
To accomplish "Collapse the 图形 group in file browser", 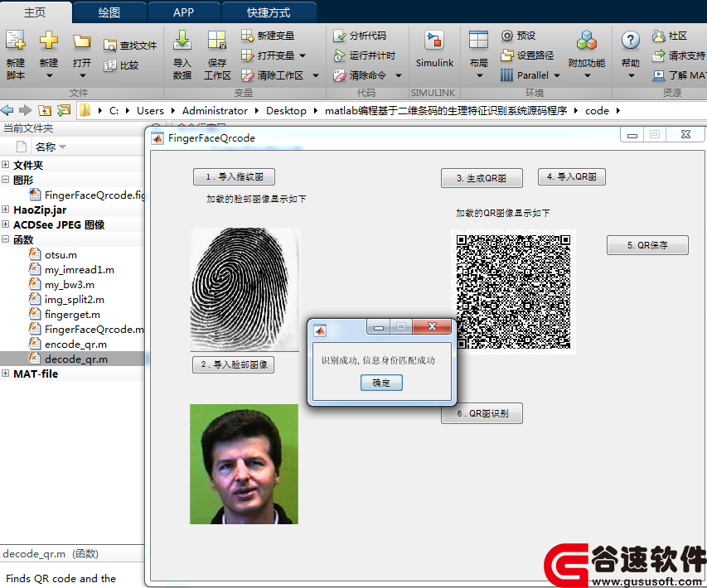I will click(x=6, y=180).
